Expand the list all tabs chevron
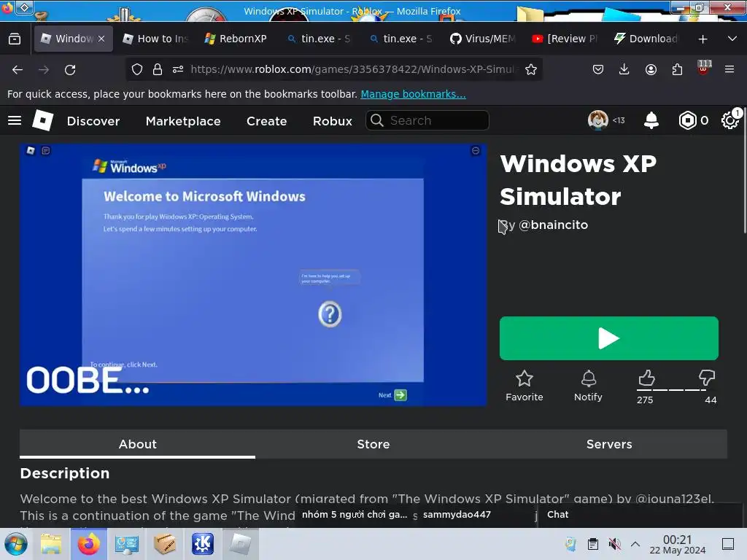Viewport: 747px width, 560px height. (732, 39)
